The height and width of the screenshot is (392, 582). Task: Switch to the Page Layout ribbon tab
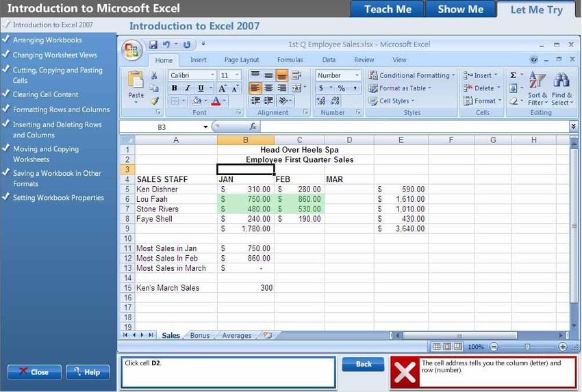click(242, 60)
